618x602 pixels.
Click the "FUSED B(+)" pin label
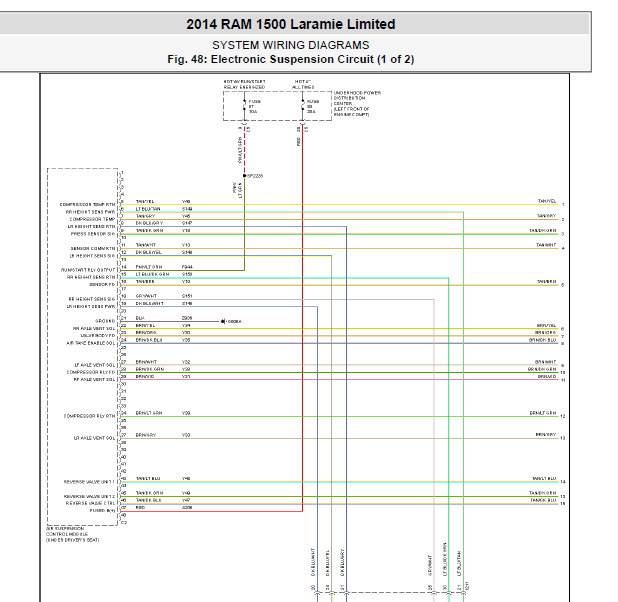pos(102,511)
